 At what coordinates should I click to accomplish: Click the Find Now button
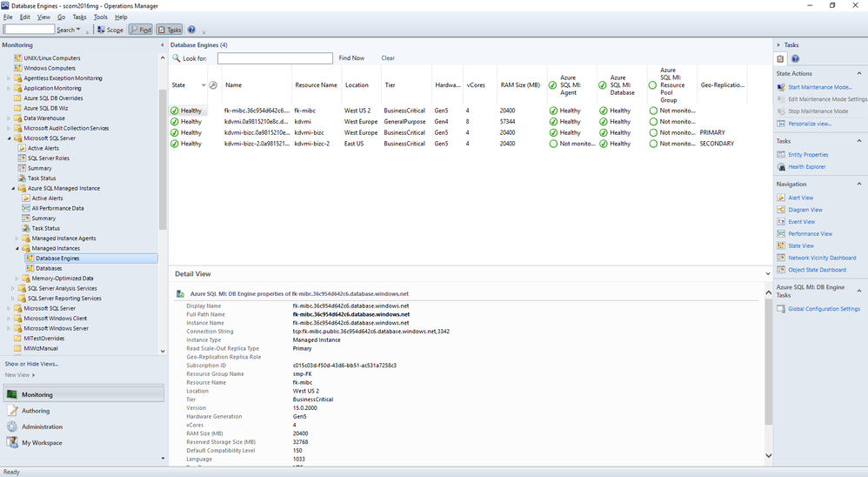[351, 57]
